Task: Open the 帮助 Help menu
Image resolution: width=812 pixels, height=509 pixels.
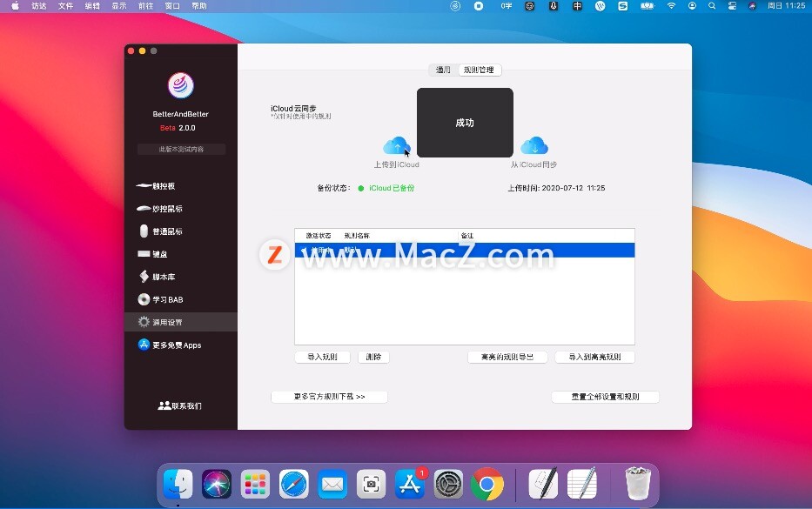Action: coord(199,6)
